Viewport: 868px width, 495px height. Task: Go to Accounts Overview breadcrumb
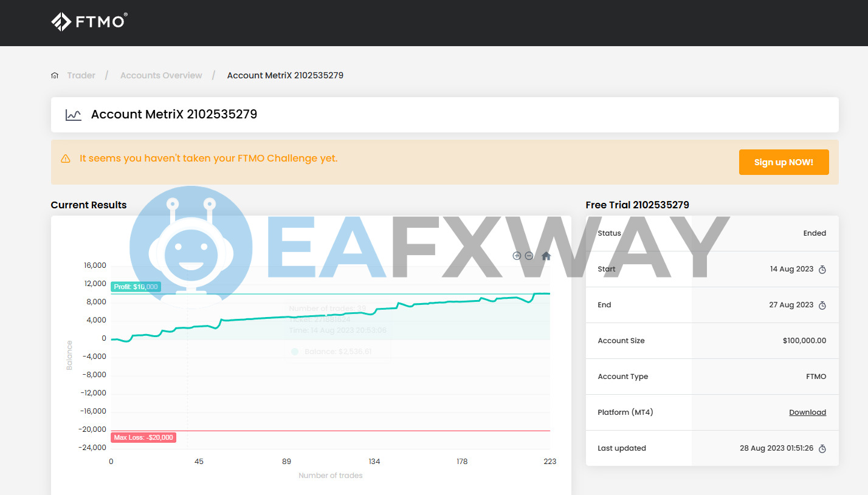pos(161,75)
